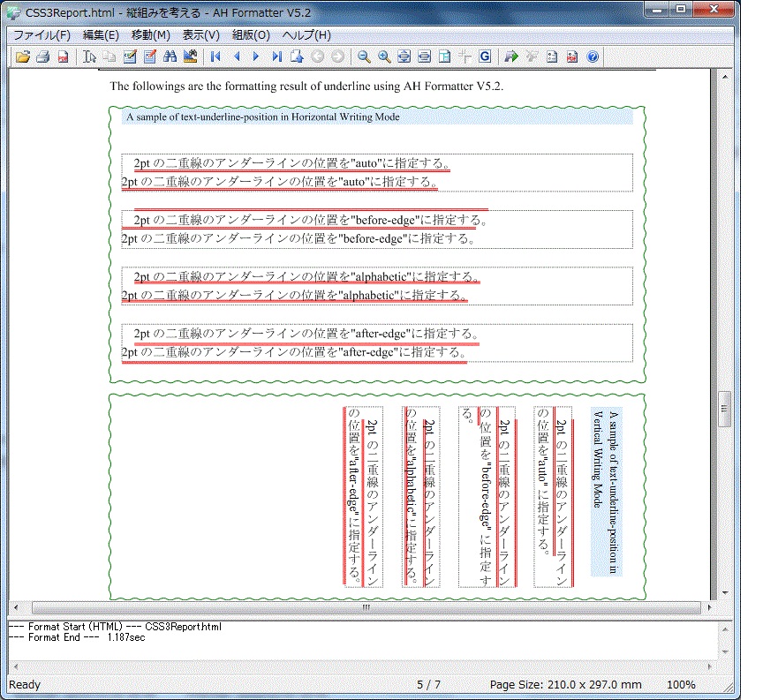Click the green arrow Run formatting icon

point(511,57)
